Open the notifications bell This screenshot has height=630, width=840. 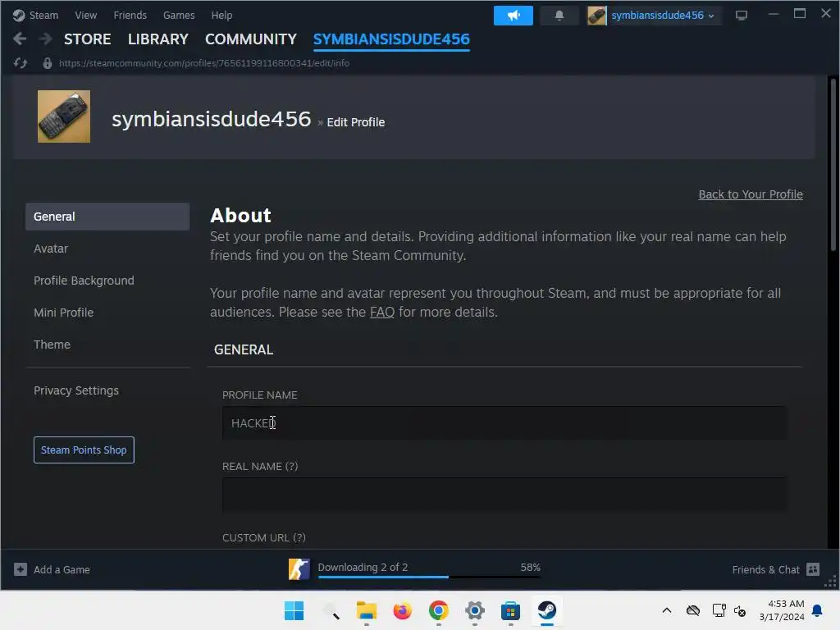coord(559,16)
